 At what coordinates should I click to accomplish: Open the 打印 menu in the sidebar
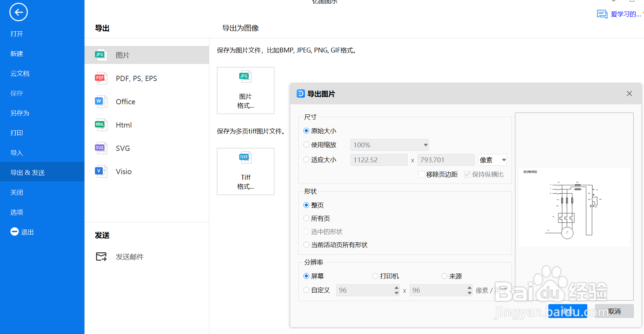(17, 132)
